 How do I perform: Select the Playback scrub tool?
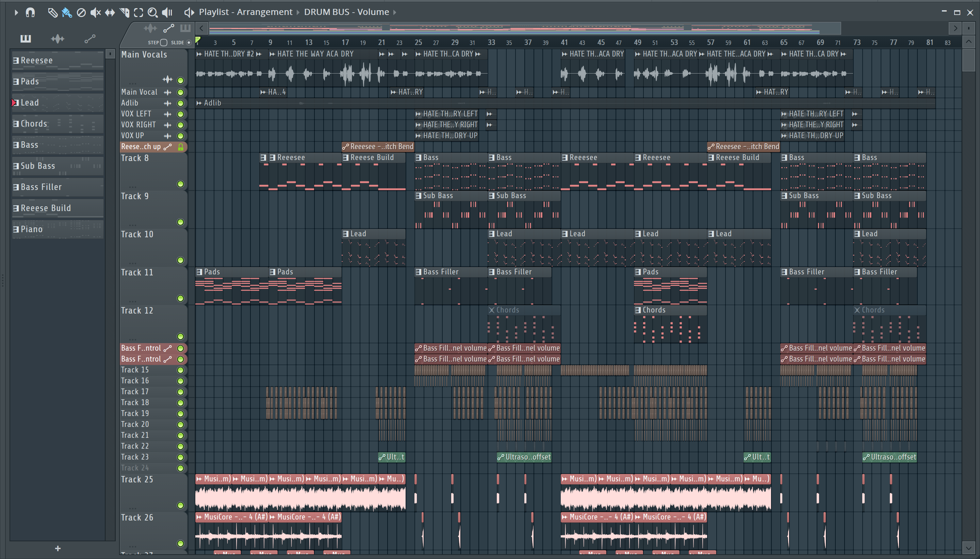coord(167,13)
